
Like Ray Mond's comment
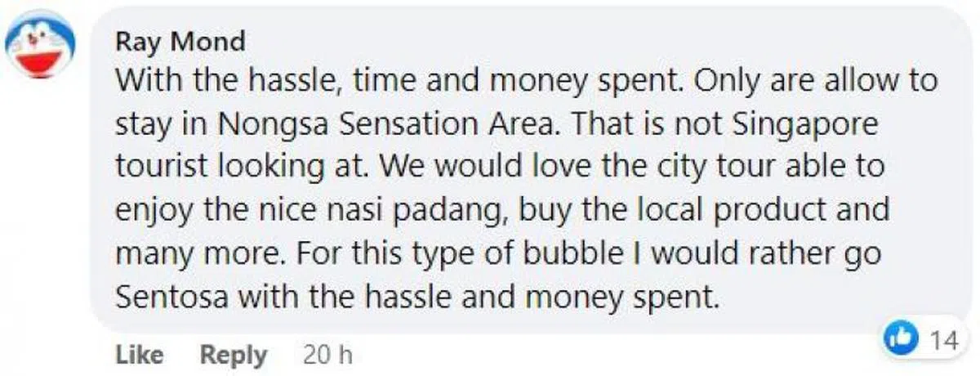[139, 356]
